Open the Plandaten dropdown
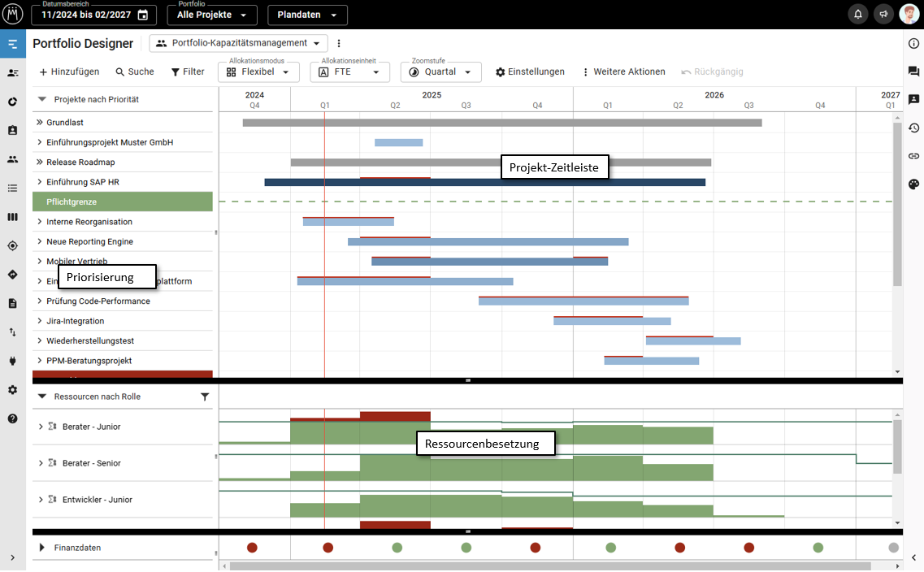Viewport: 924px width, 572px height. pos(307,15)
